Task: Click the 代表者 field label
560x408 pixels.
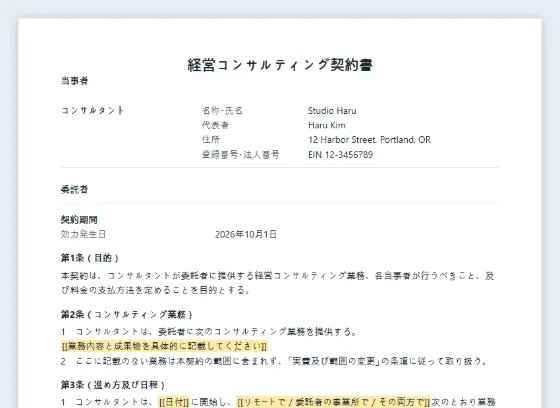Action: [x=215, y=125]
